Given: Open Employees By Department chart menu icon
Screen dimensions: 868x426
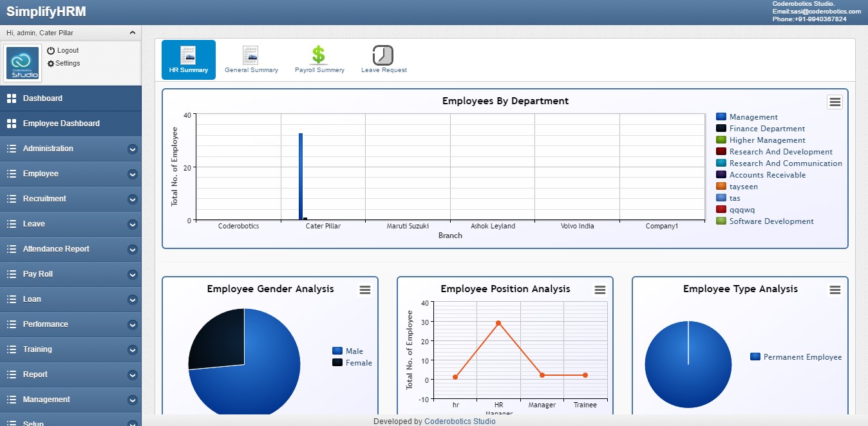Looking at the screenshot, I should 835,102.
